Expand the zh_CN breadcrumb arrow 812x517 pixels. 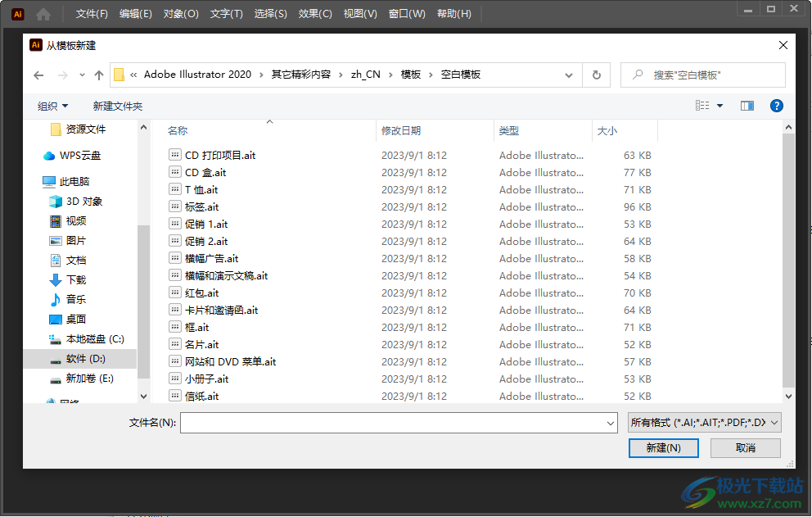390,75
